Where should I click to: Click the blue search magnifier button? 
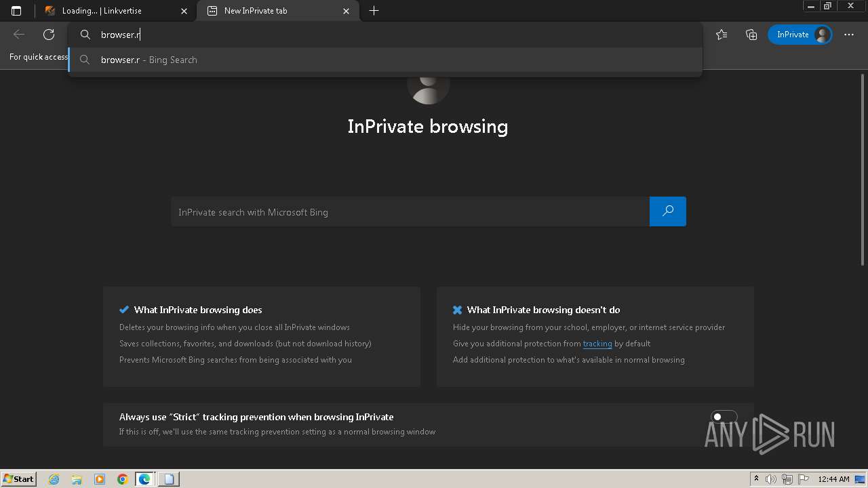[668, 211]
